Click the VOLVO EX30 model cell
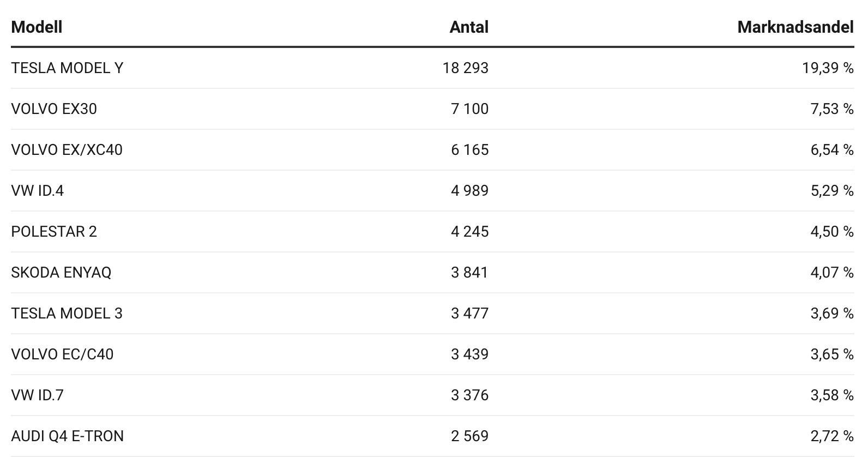Screen dimensions: 868x457 click(x=54, y=109)
